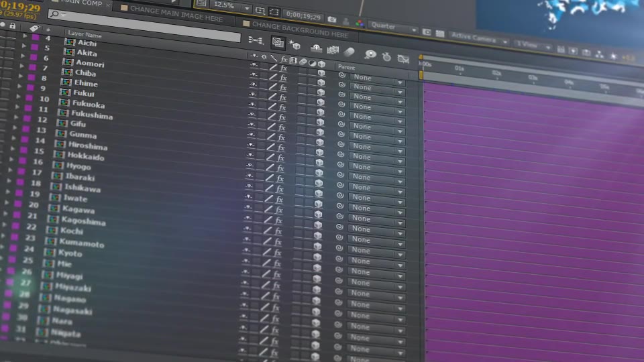Open the Graph Editor
The image size is (644, 362).
point(403,59)
